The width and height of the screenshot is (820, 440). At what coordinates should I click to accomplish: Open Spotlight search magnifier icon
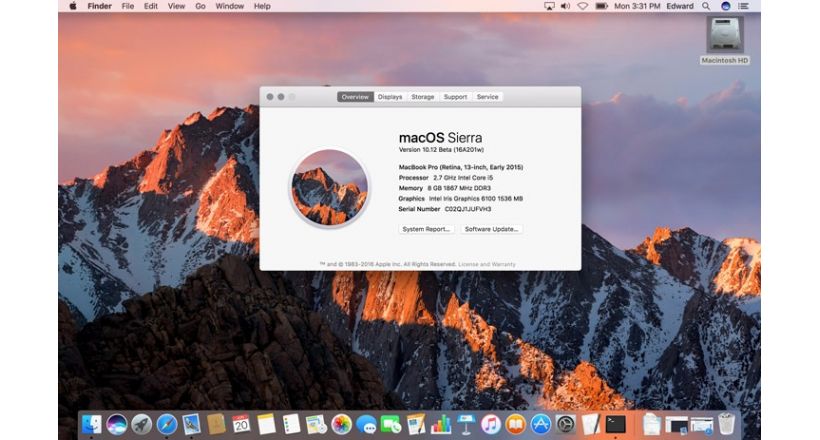[x=706, y=6]
